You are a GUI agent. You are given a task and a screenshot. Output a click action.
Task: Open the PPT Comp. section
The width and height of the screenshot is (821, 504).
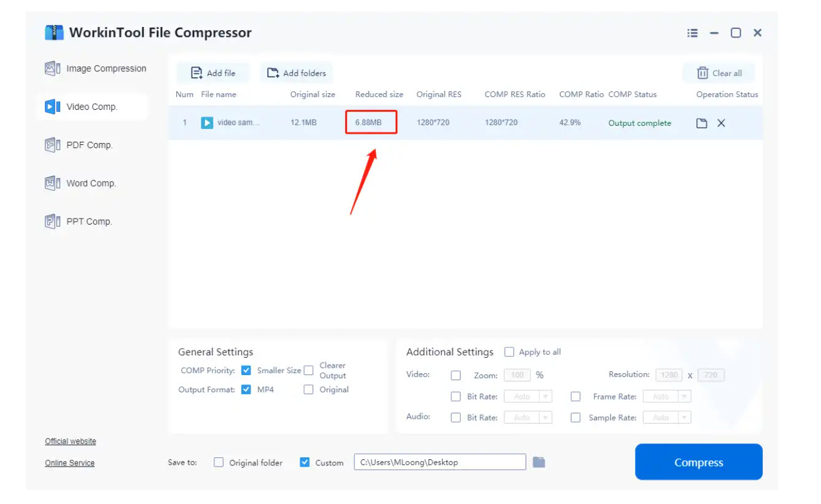(x=78, y=221)
